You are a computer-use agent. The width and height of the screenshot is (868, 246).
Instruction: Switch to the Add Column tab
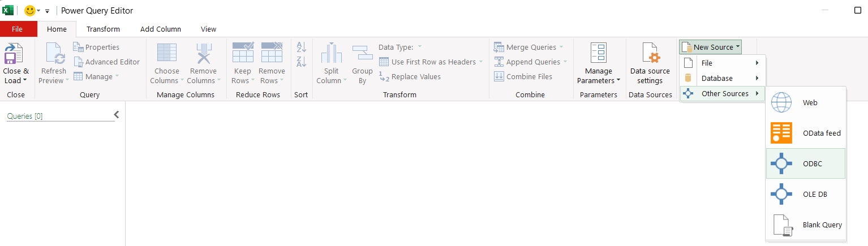[161, 29]
